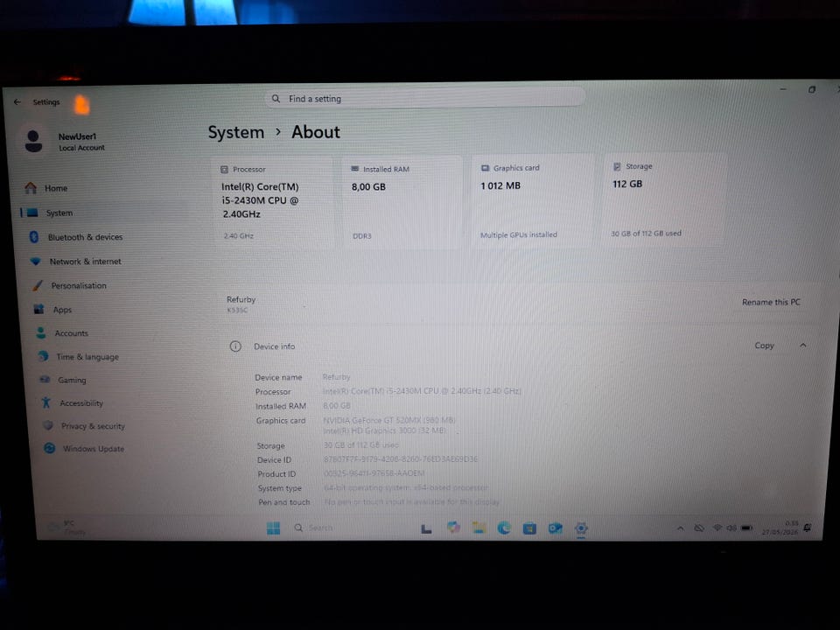The image size is (840, 630).
Task: Click the Accessibility figure icon
Action: click(x=46, y=402)
